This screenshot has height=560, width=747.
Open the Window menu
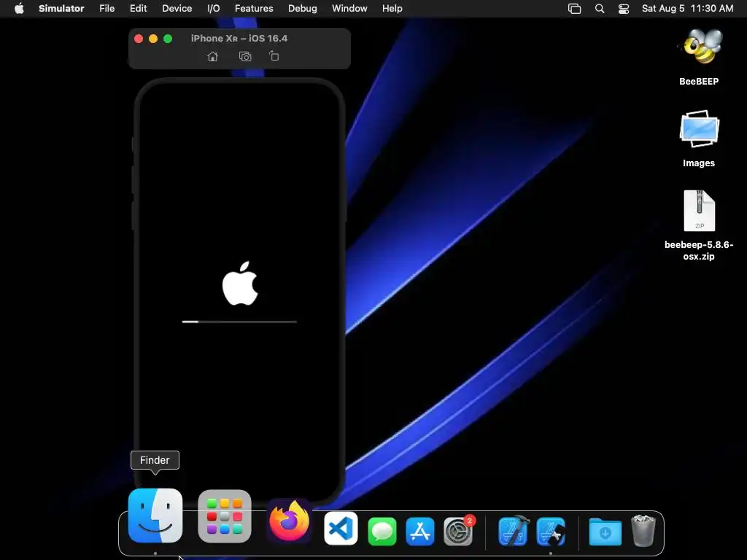click(349, 9)
